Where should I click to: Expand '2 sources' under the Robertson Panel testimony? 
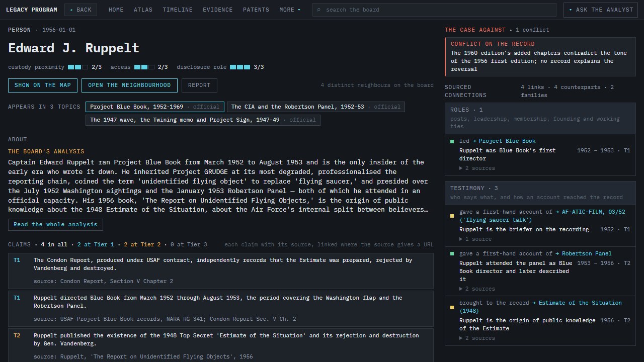(477, 289)
